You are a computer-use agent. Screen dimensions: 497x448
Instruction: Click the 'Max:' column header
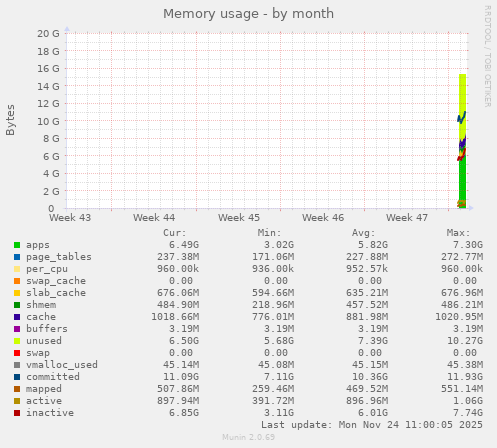[459, 233]
